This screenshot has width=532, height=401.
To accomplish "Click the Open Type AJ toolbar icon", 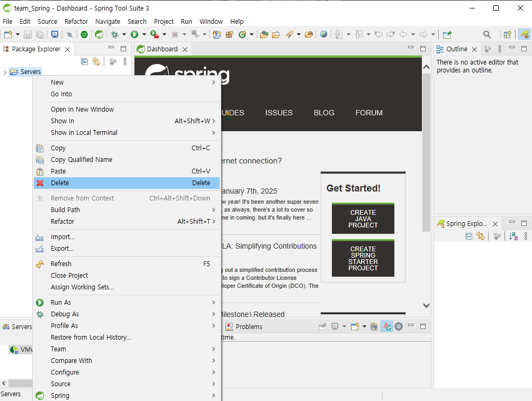I will click(x=217, y=34).
